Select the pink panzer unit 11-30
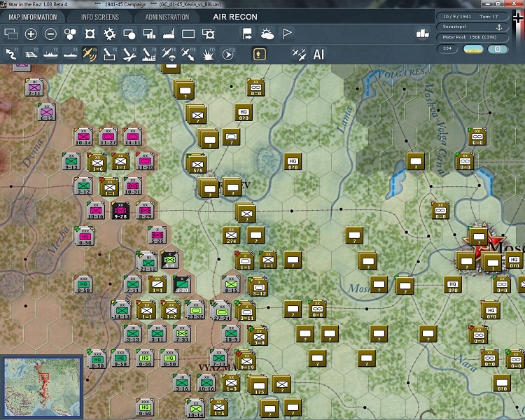The width and height of the screenshot is (525, 420). pos(145,162)
